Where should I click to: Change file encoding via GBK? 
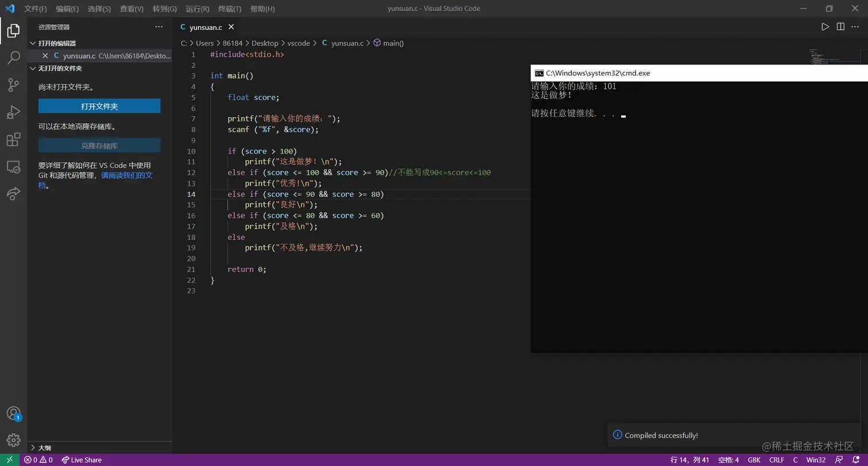754,460
